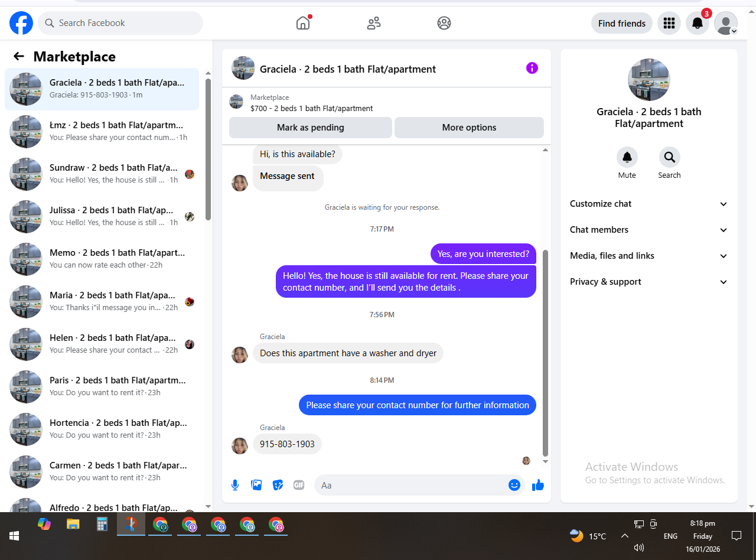Image resolution: width=756 pixels, height=560 pixels.
Task: Choose a GIF
Action: (x=299, y=485)
